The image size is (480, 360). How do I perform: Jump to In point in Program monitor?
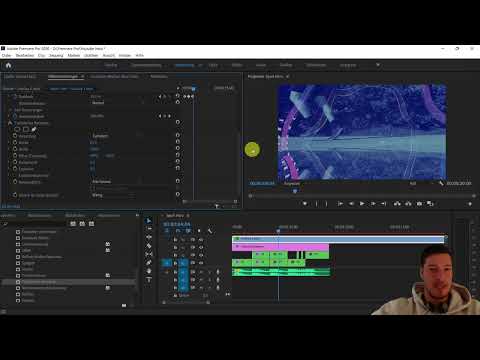tap(340, 203)
